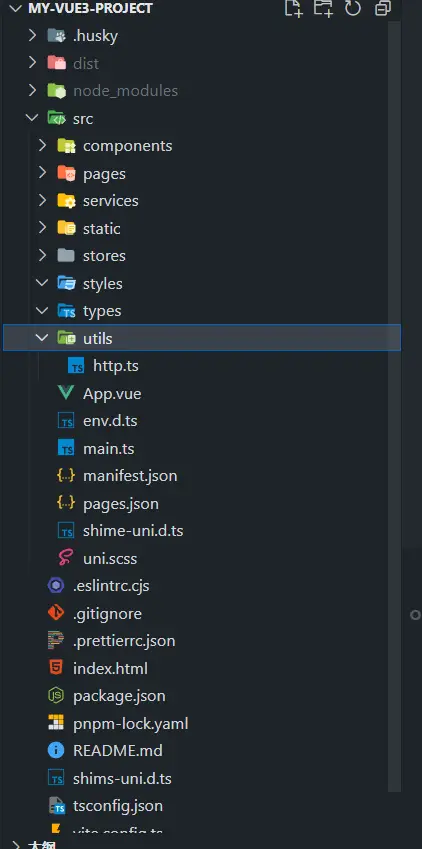The width and height of the screenshot is (422, 849).
Task: Click the New File icon in explorer header
Action: click(294, 8)
